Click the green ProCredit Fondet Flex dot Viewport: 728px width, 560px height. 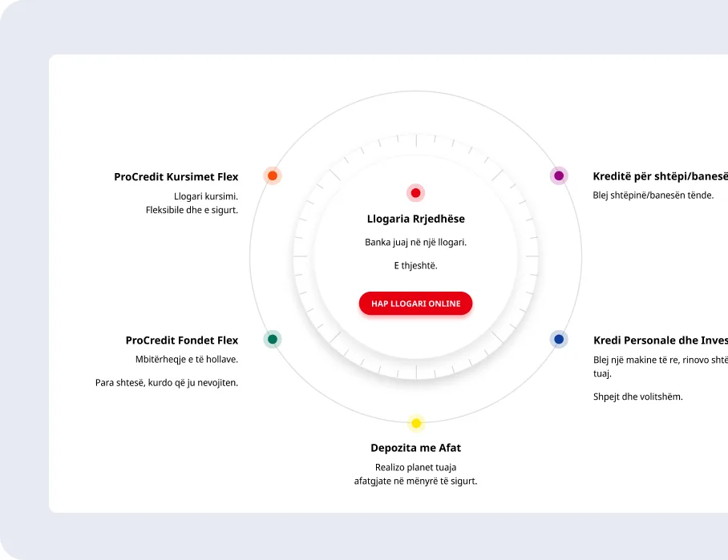pyautogui.click(x=273, y=339)
